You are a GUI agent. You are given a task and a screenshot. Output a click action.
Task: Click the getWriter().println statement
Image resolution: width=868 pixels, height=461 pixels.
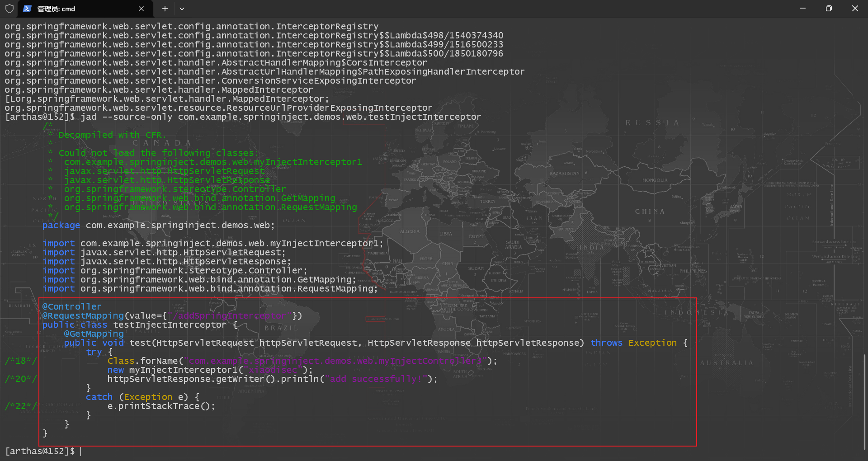273,379
